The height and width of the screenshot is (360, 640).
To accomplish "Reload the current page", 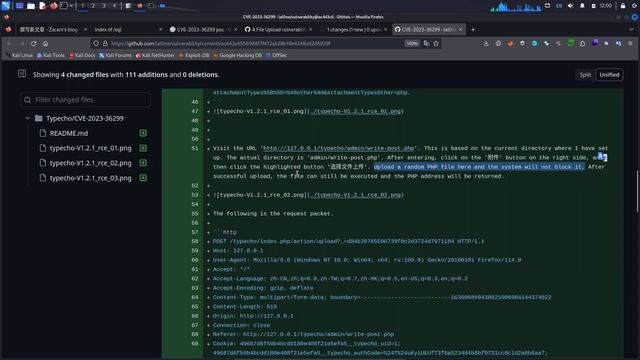I will click(x=33, y=43).
